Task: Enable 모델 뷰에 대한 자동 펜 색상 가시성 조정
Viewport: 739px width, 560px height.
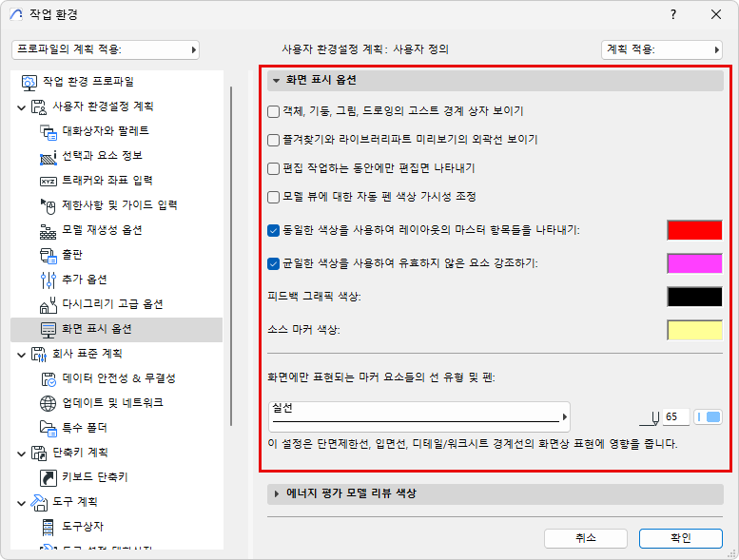Action: [273, 197]
